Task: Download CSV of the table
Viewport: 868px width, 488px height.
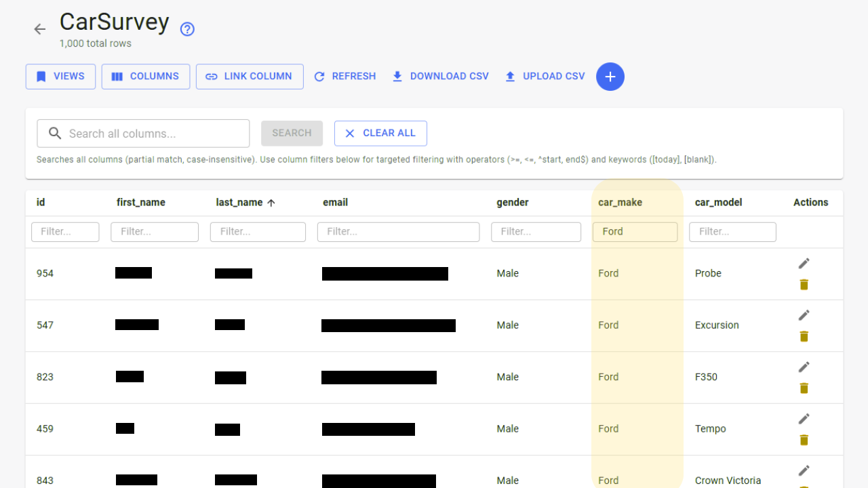Action: coord(440,77)
